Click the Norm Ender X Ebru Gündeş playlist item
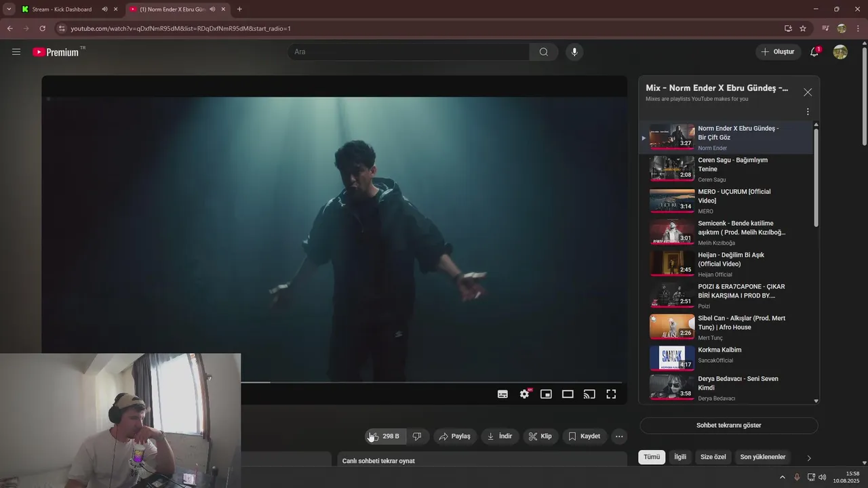Screen dimensions: 868x488 [726, 138]
